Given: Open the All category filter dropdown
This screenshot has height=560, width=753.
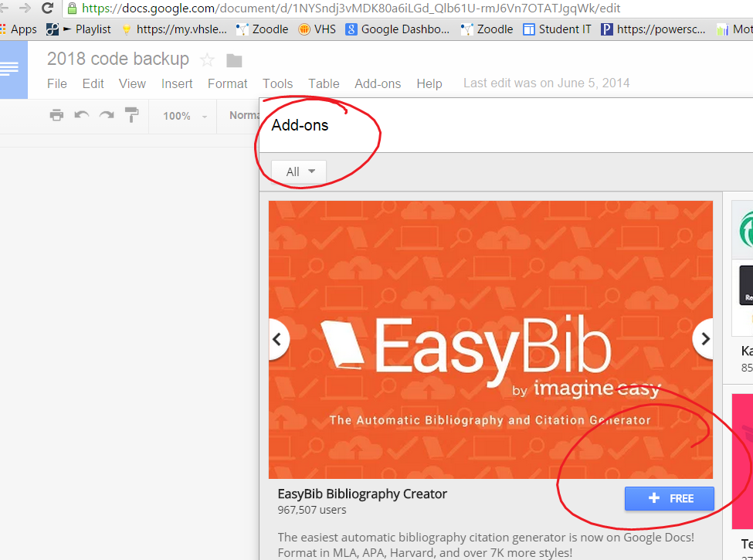Looking at the screenshot, I should click(x=299, y=171).
